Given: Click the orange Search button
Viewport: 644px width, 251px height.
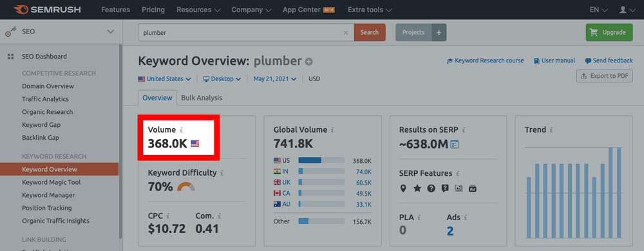Looking at the screenshot, I should pyautogui.click(x=370, y=32).
